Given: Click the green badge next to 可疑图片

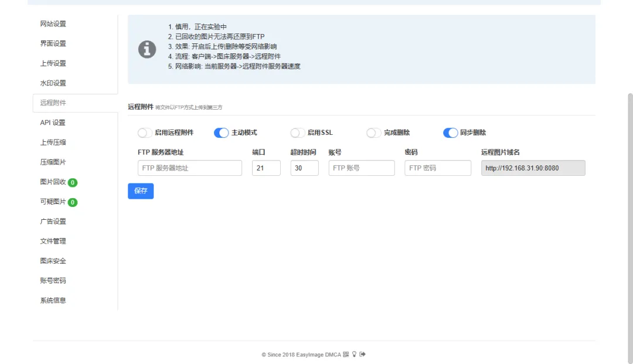Looking at the screenshot, I should tap(73, 202).
